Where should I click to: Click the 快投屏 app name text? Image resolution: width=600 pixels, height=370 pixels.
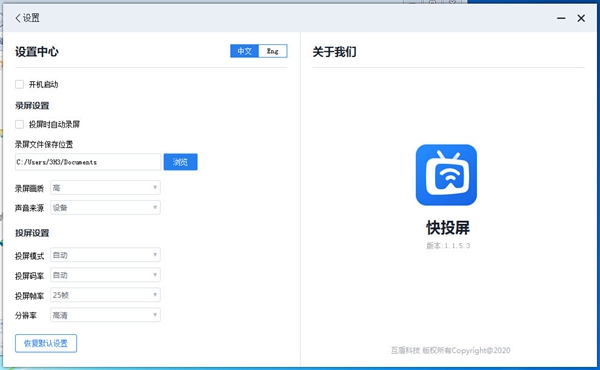(448, 228)
